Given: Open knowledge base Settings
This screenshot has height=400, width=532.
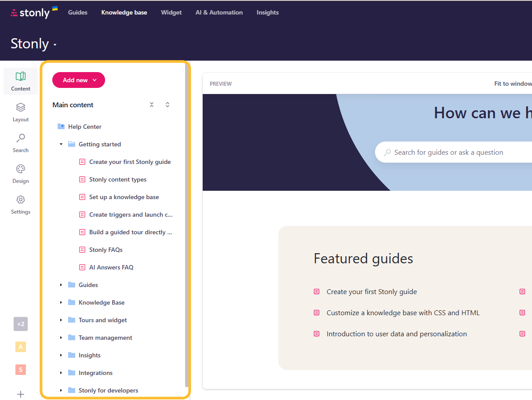Looking at the screenshot, I should click(x=20, y=204).
